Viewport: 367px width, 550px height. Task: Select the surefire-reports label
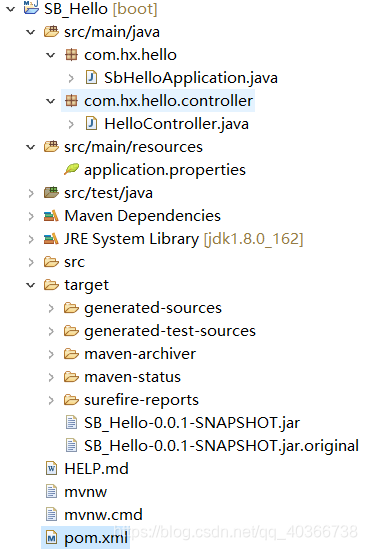click(141, 400)
